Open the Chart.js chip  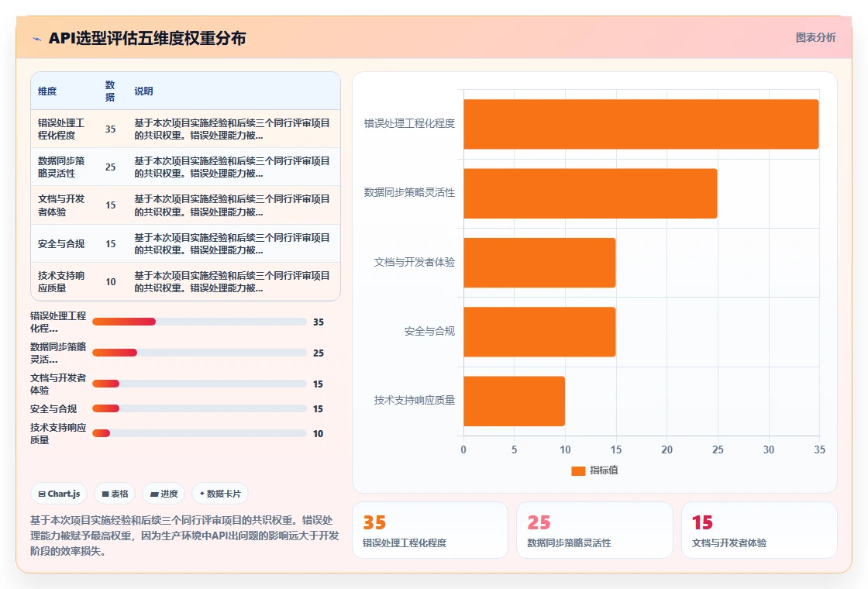point(59,494)
